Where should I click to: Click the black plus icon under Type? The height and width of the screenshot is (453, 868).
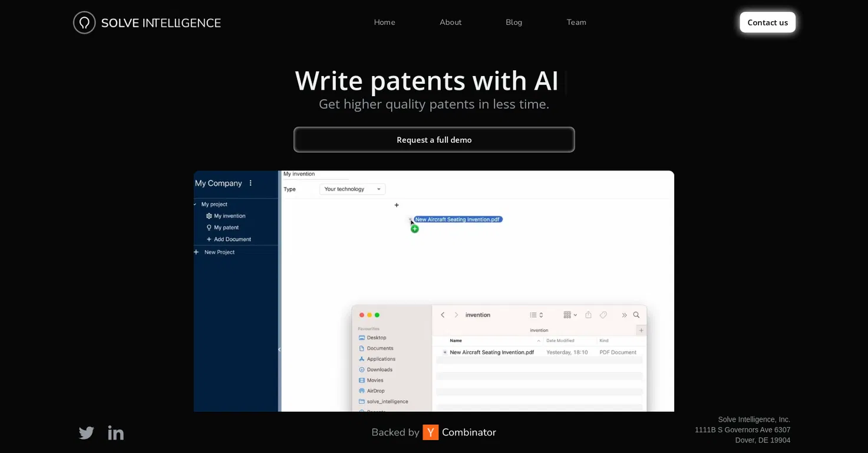tap(397, 205)
